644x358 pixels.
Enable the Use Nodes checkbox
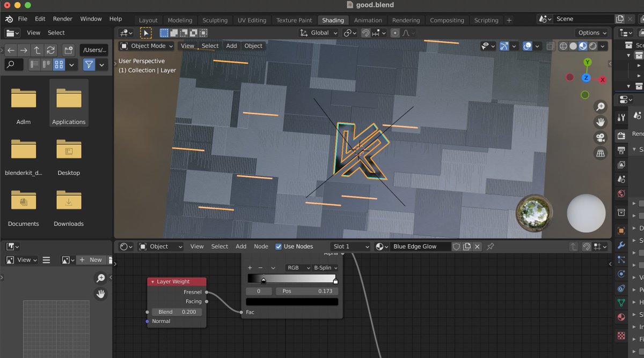[x=279, y=247]
